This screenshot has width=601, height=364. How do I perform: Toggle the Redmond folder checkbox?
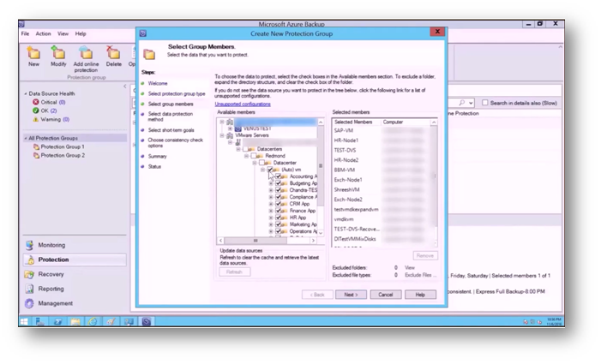pos(254,156)
